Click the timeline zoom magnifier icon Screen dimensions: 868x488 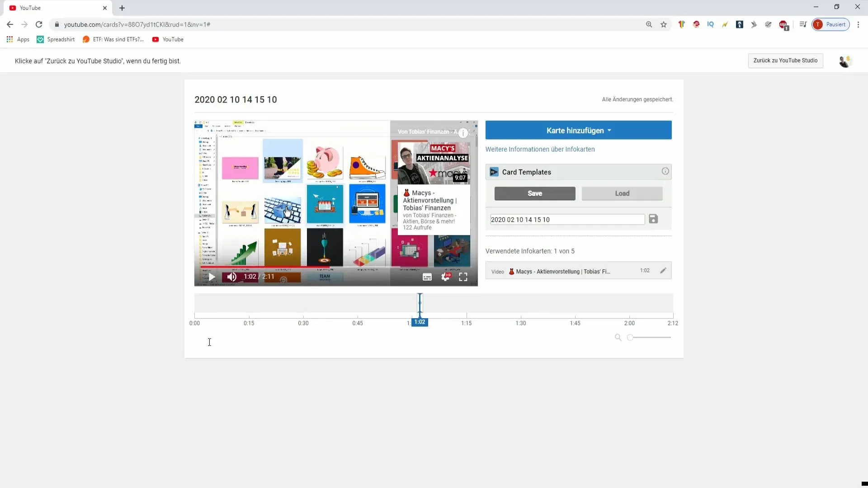[x=618, y=338]
